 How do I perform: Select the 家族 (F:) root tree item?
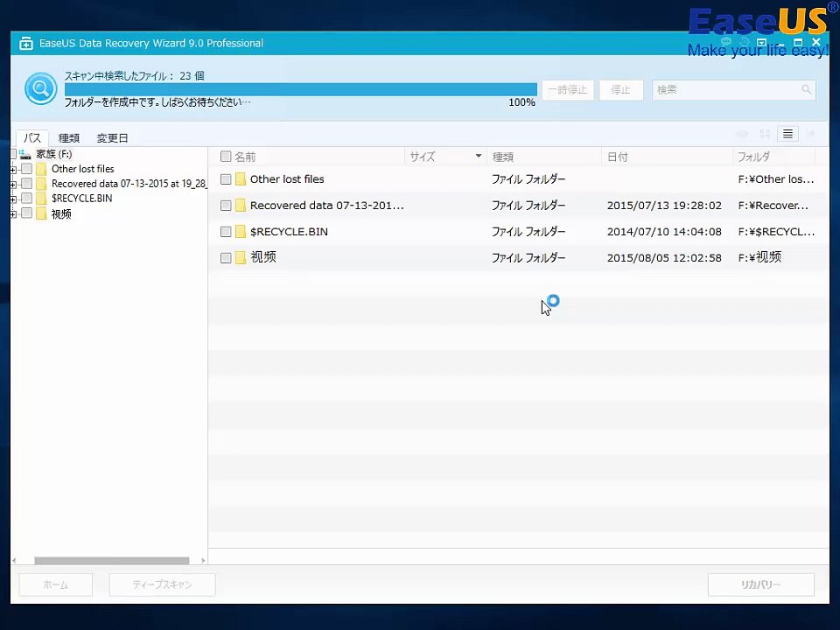point(53,154)
